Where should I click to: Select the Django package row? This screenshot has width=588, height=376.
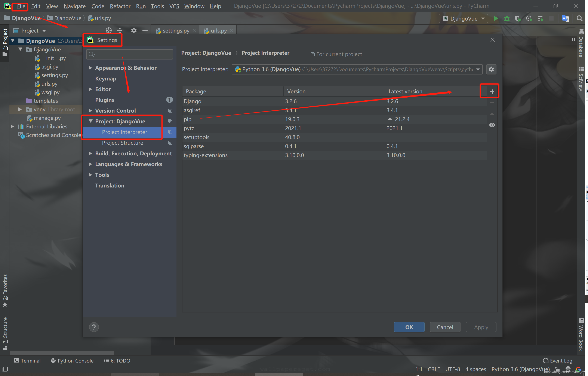click(x=334, y=101)
